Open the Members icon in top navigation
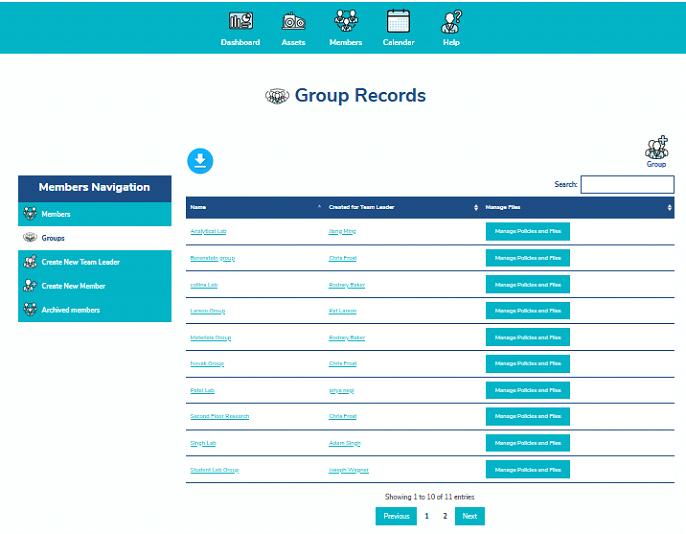The image size is (686, 534). [x=345, y=27]
